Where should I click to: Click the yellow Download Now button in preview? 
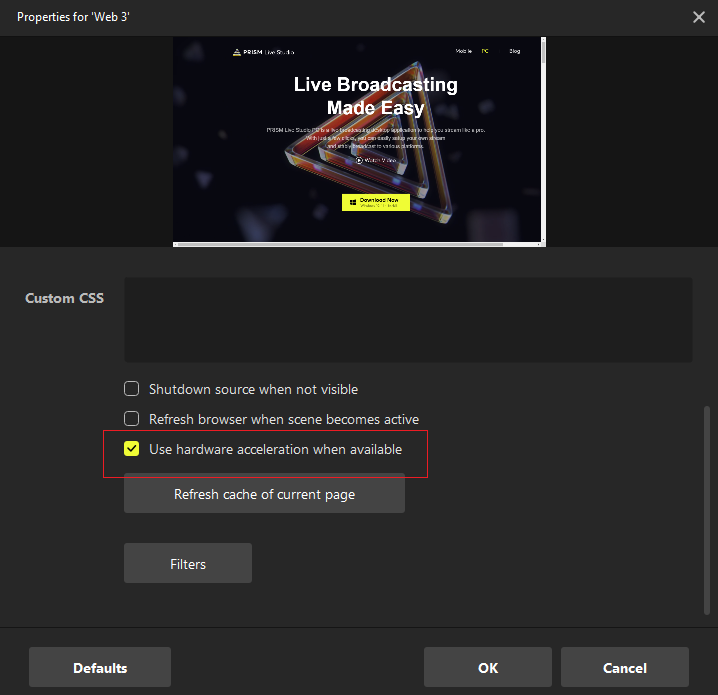pyautogui.click(x=375, y=202)
